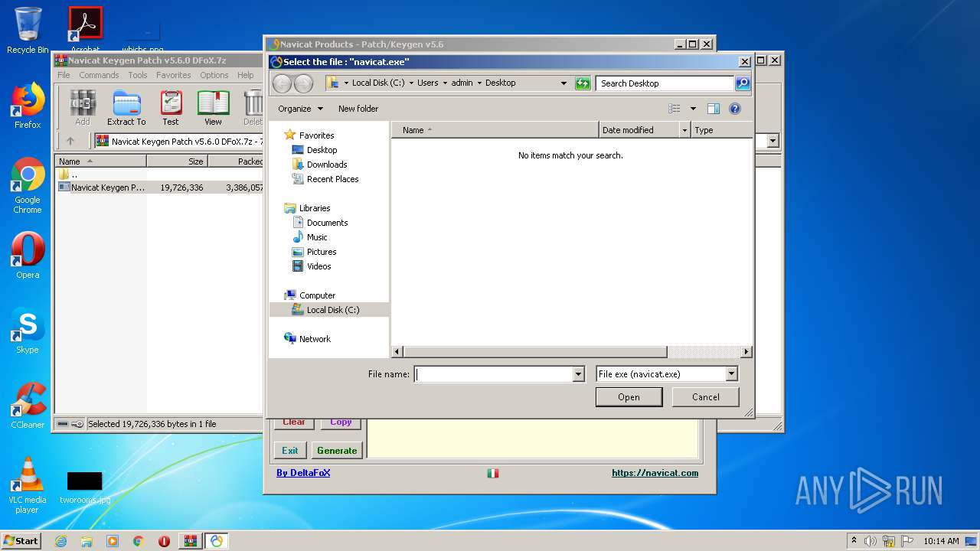Toggle the preview pane icon
This screenshot has height=551, width=980.
pyautogui.click(x=714, y=109)
